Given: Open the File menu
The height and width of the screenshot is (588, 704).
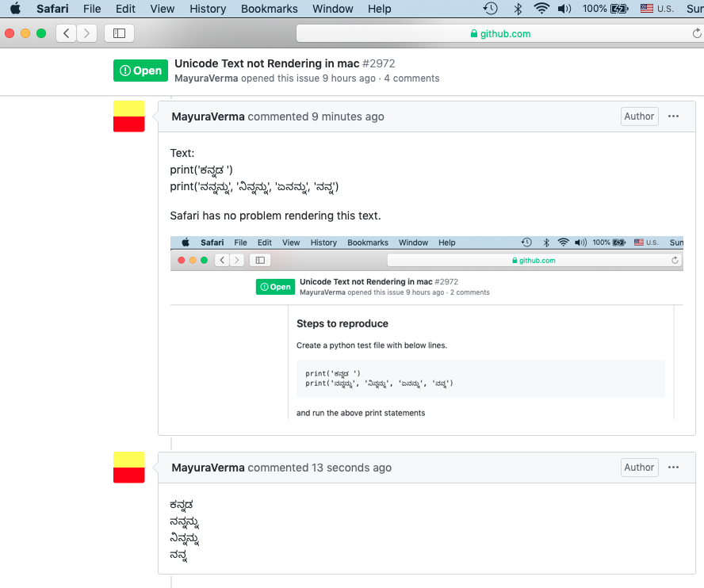Looking at the screenshot, I should click(x=92, y=9).
